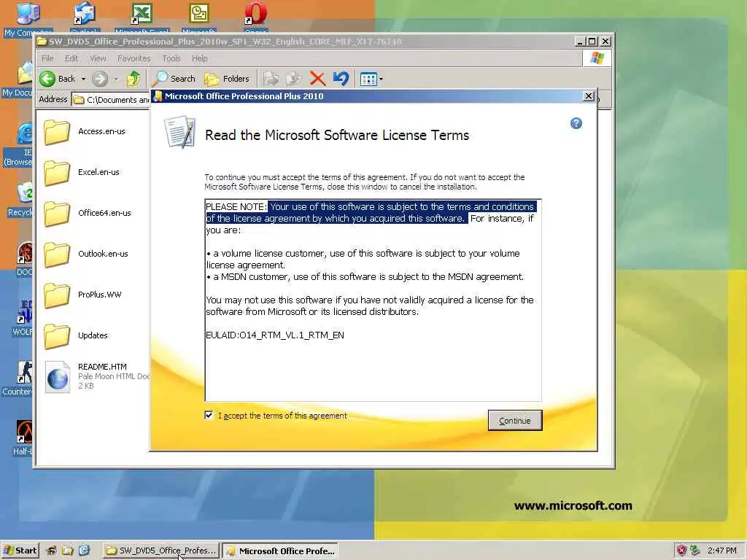Click the 2:47 PM clock

(x=722, y=551)
